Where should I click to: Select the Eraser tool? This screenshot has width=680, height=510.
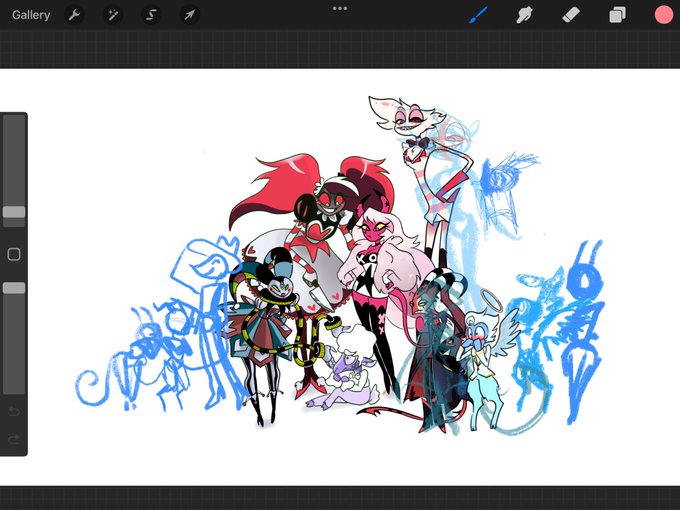coord(571,15)
